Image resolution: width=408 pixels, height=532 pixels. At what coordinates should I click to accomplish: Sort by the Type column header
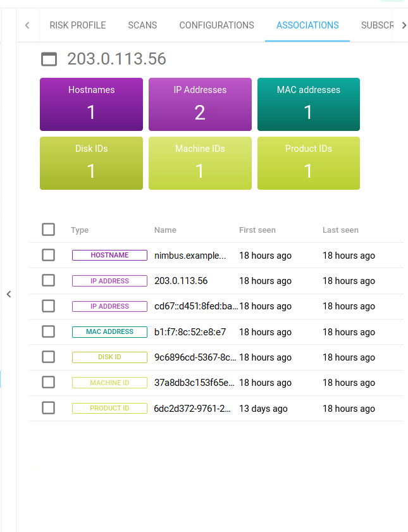pos(80,230)
